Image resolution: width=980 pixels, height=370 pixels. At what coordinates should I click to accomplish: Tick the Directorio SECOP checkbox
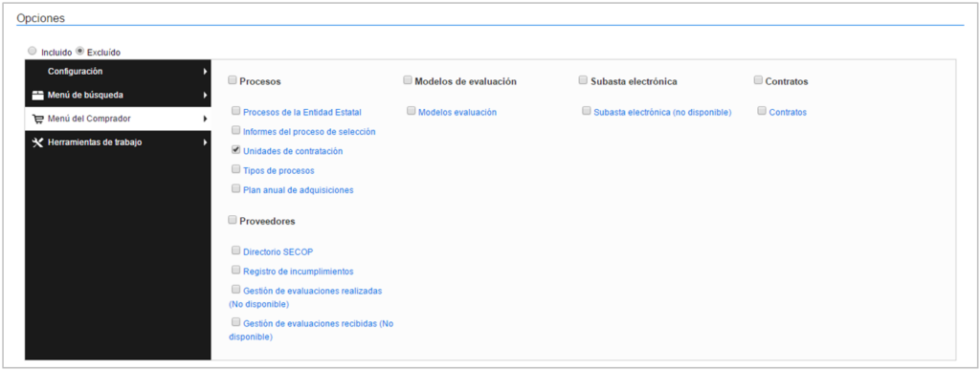pyautogui.click(x=235, y=250)
